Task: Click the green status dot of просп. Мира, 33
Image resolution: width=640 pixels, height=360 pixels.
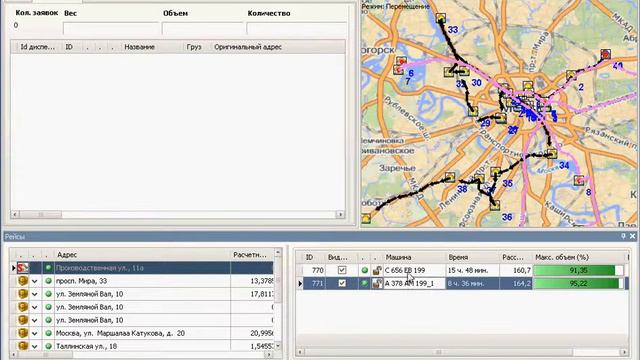Action: tap(48, 281)
